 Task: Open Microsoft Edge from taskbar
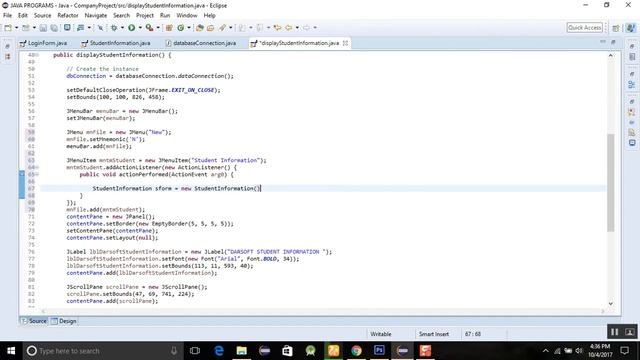pyautogui.click(x=219, y=351)
